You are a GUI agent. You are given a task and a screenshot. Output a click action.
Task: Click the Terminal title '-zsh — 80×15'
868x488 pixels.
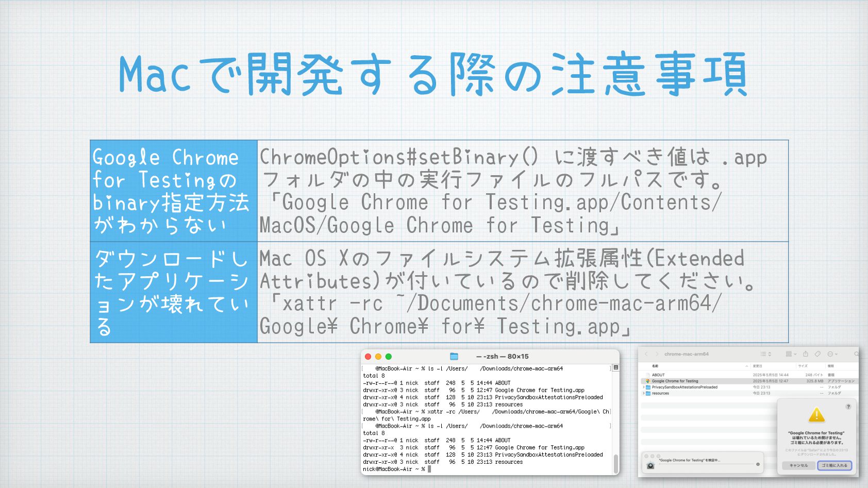pos(503,356)
